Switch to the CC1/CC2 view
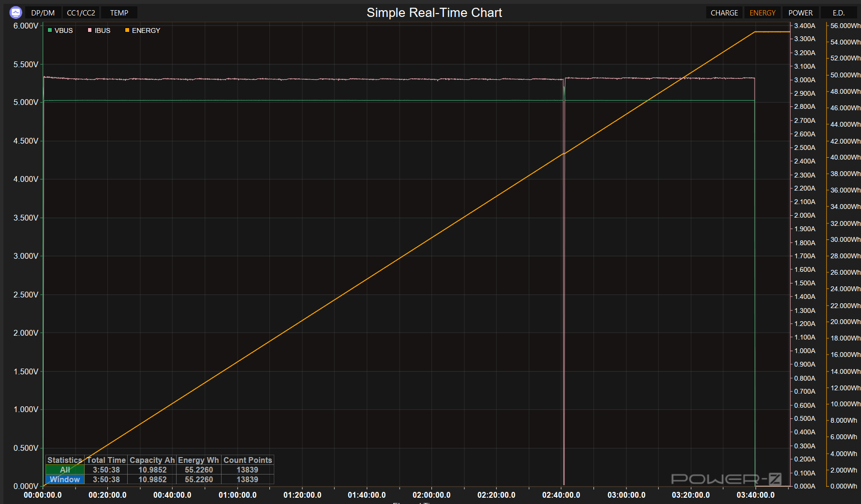Image resolution: width=861 pixels, height=504 pixels. point(81,13)
